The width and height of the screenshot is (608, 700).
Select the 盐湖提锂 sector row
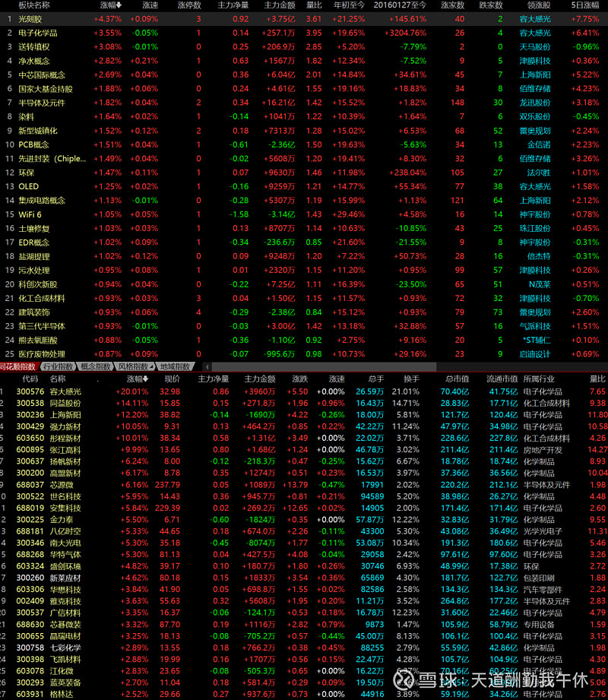tap(304, 256)
